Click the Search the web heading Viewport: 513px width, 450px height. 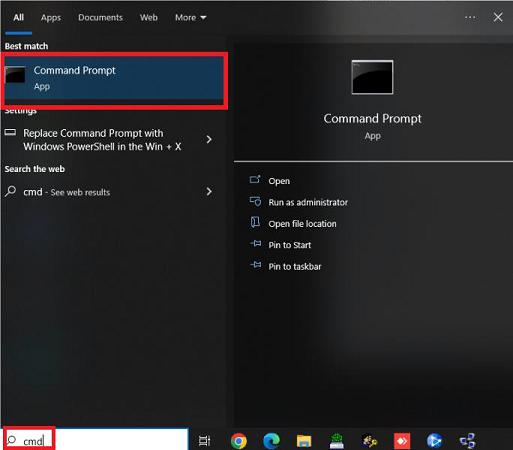35,169
